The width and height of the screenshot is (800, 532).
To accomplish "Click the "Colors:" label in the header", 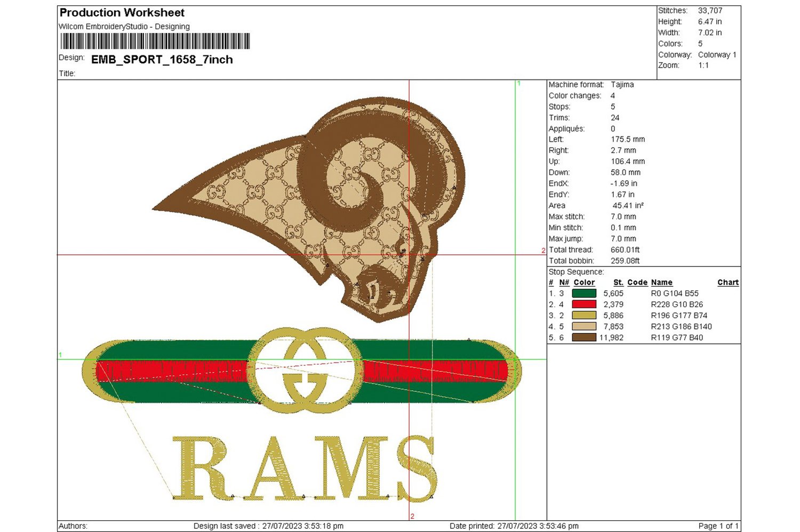I will (x=670, y=44).
